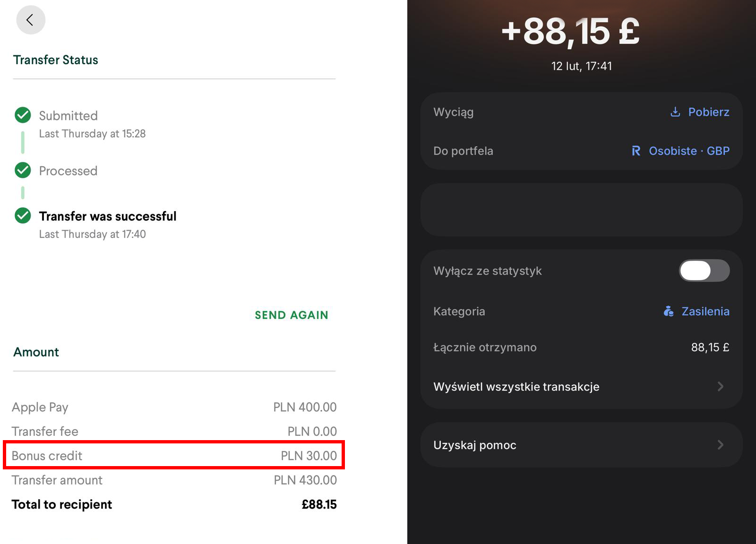
Task: Open Wyświetl wszystkie transakcje row
Action: pyautogui.click(x=516, y=387)
